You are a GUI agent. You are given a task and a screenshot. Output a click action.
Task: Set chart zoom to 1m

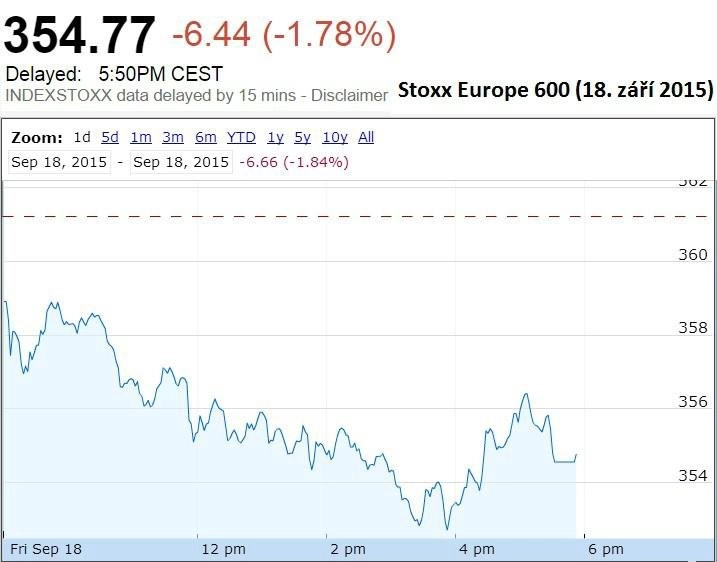point(141,137)
